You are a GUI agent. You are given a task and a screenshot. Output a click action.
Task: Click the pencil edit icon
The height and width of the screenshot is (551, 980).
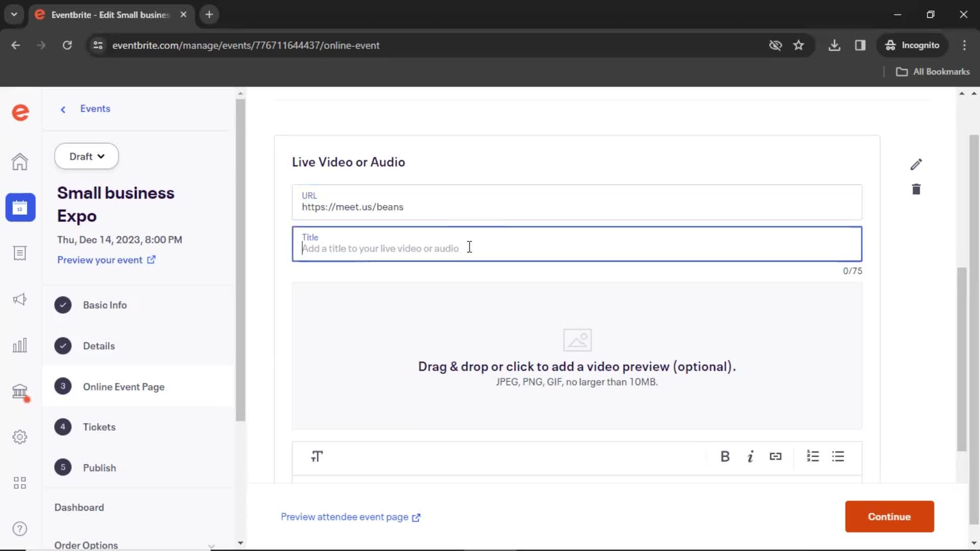click(x=916, y=164)
